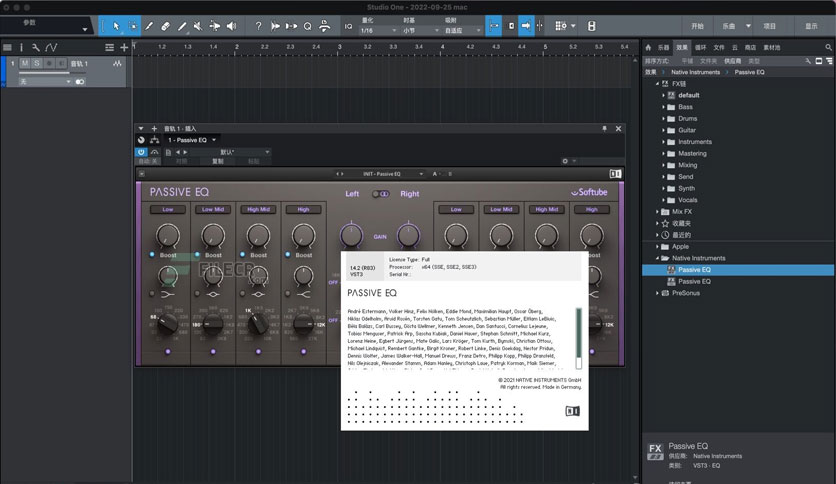
Task: Switch to the 文件 browser tab
Action: click(719, 47)
